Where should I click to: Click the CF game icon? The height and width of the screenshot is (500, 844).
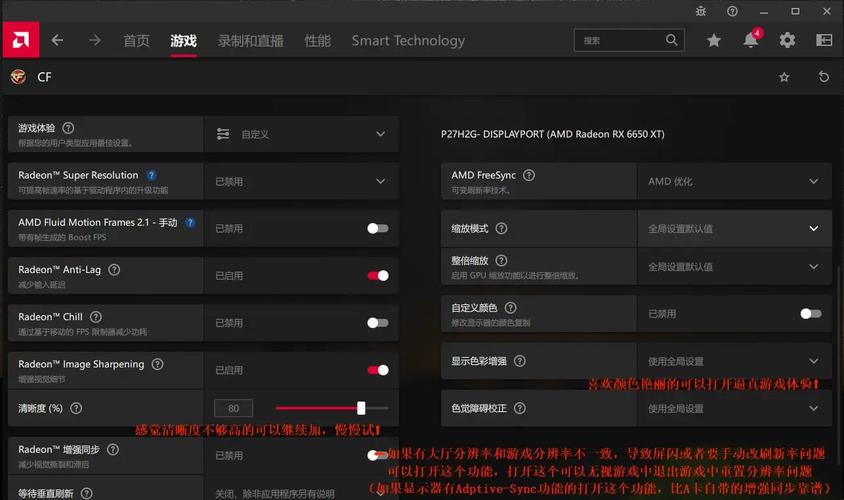pyautogui.click(x=18, y=77)
